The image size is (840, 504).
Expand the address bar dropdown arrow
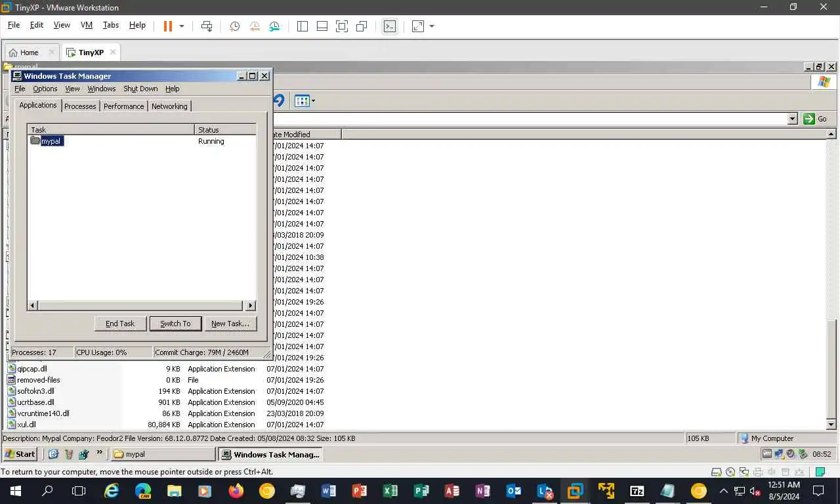coord(792,119)
